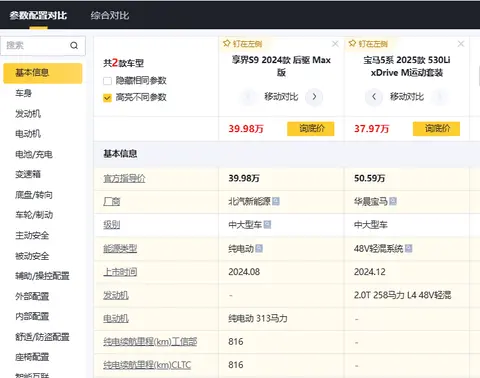480x378 pixels.
Task: Click the pin icon above 宝马5系
Action: tap(352, 44)
